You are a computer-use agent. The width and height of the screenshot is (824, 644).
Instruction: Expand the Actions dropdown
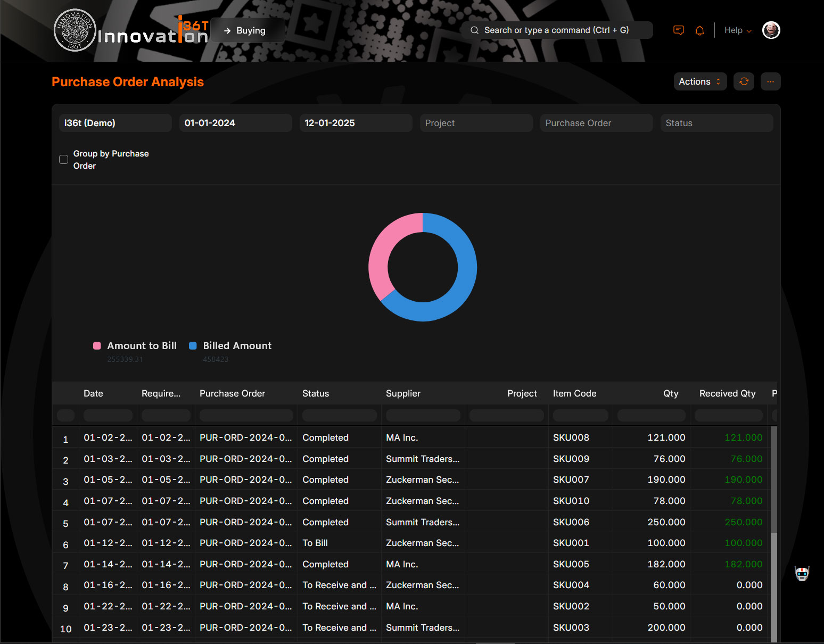tap(699, 81)
